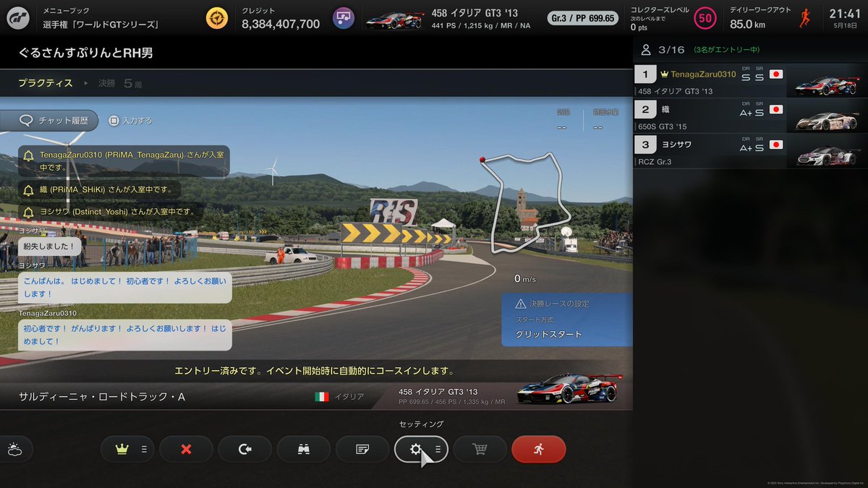Click the daily workout 85.0 km value
The width and height of the screenshot is (868, 488).
coord(747,24)
